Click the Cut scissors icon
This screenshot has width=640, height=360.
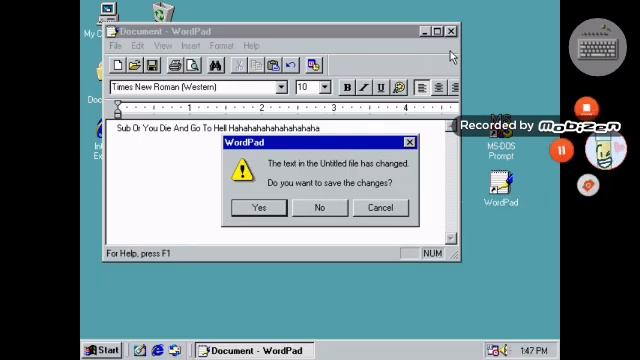click(x=239, y=65)
